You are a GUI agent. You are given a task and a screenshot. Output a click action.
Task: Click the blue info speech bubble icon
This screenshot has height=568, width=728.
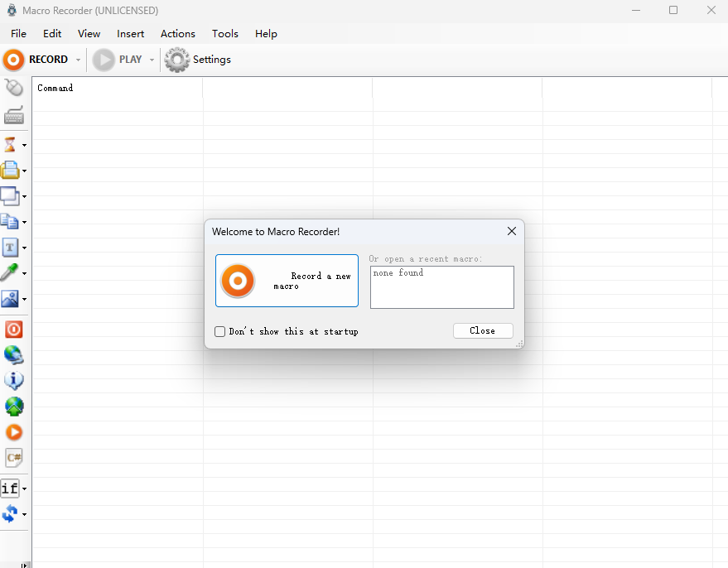coord(14,381)
